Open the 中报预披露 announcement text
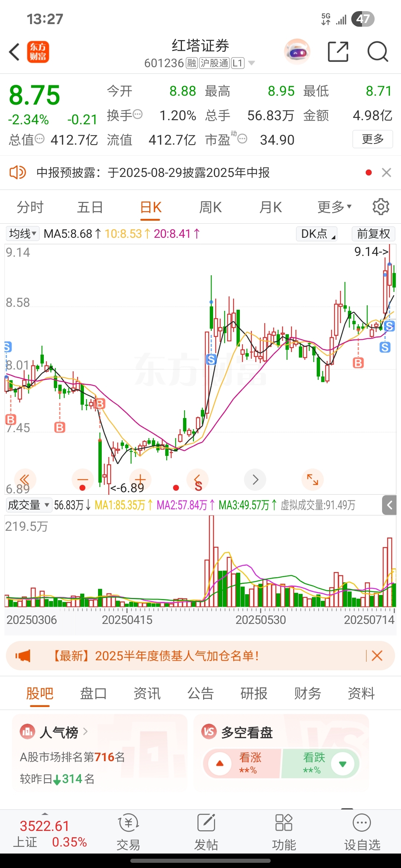The height and width of the screenshot is (868, 401). pos(153,172)
